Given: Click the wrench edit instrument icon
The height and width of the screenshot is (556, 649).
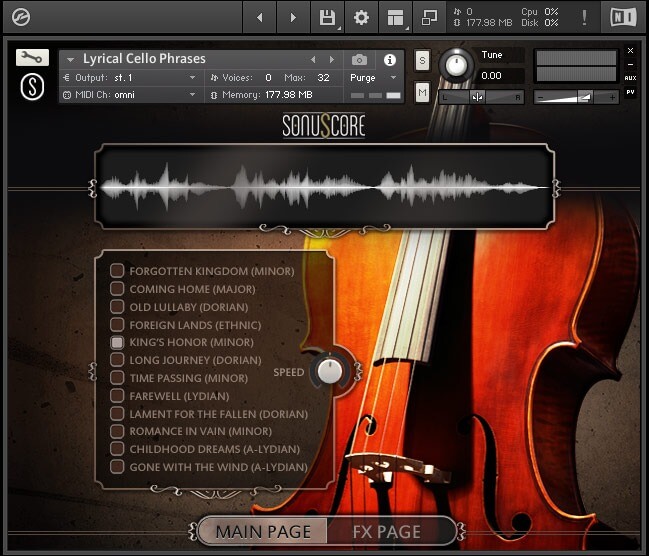Looking at the screenshot, I should pyautogui.click(x=32, y=58).
